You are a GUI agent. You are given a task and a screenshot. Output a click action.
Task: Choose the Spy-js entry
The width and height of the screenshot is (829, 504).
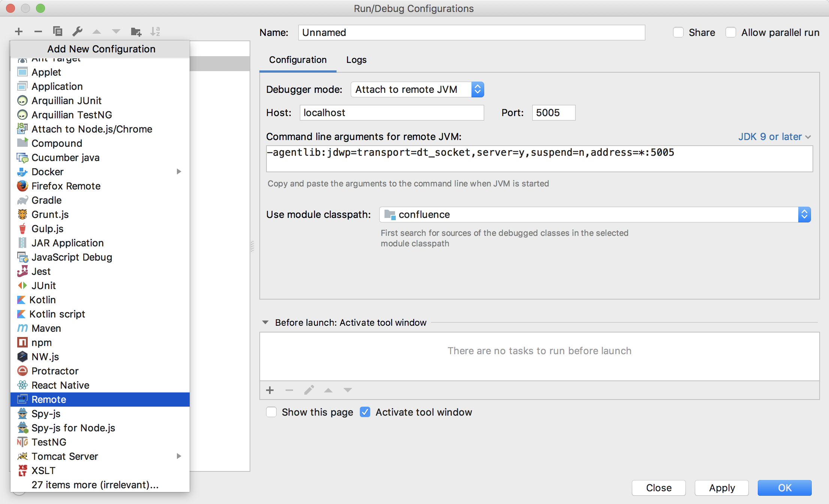click(x=100, y=413)
